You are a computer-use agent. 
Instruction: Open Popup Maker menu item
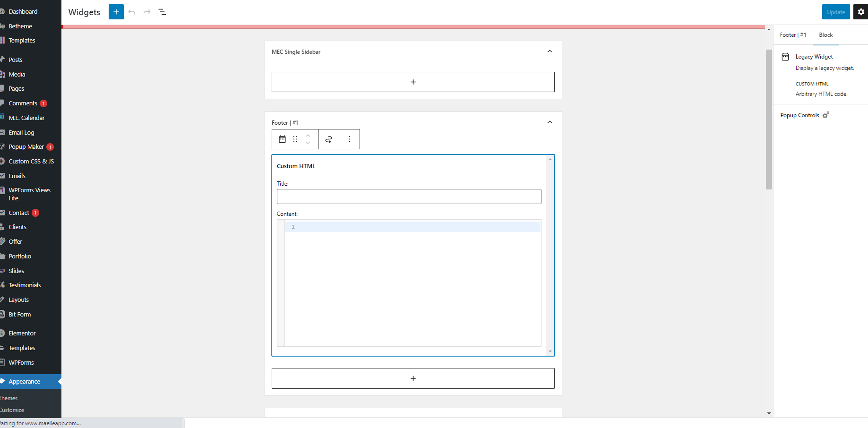tap(26, 146)
